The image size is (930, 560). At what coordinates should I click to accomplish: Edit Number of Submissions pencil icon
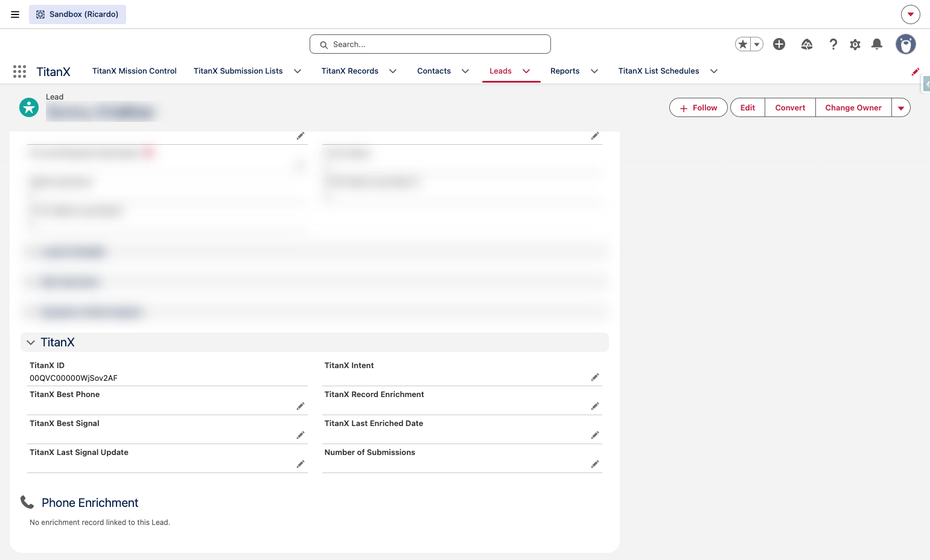click(x=595, y=464)
